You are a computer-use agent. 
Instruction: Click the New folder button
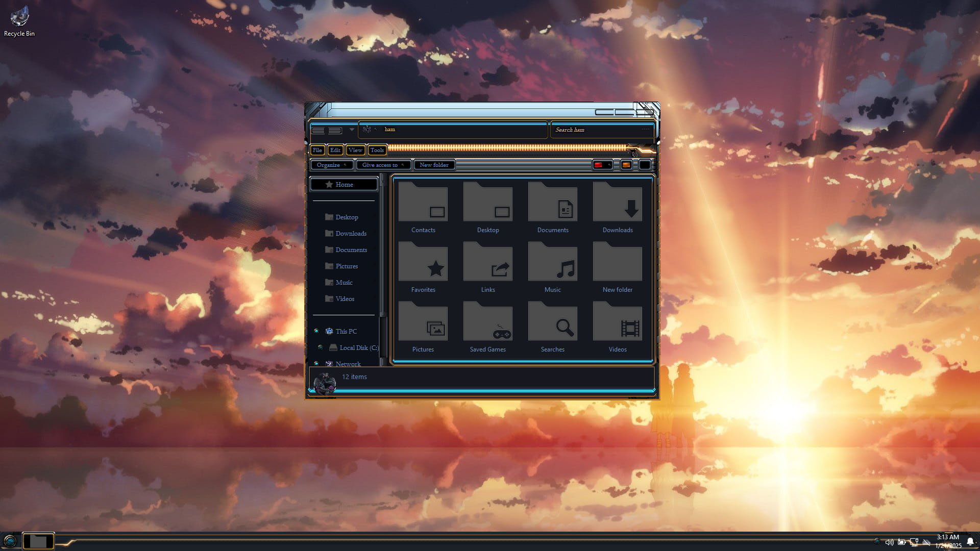(434, 165)
